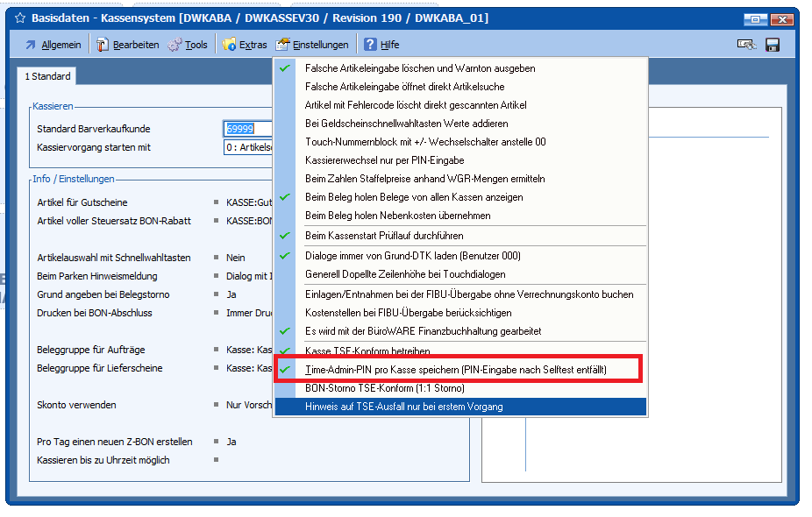Click the star icon in the title bar
Image resolution: width=812 pixels, height=517 pixels.
21,18
